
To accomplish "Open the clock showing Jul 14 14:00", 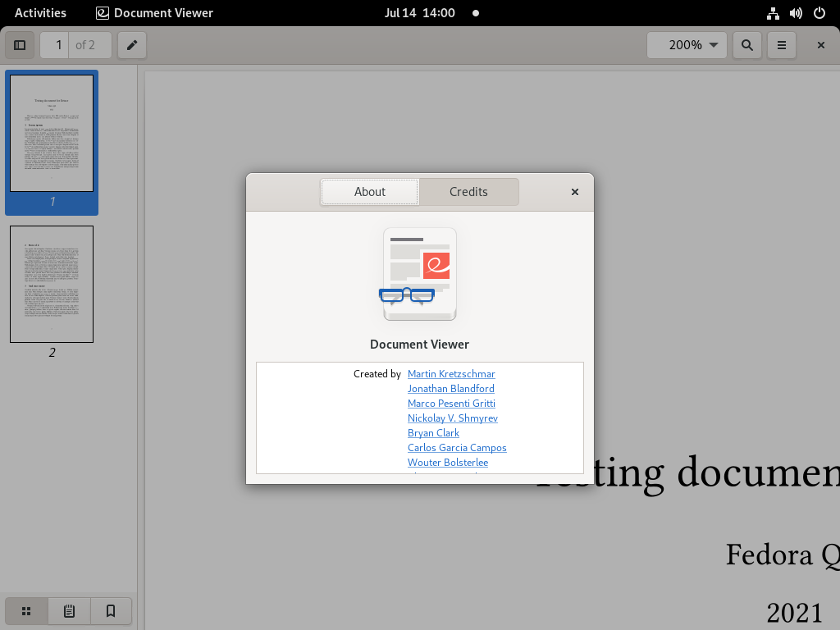I will pos(419,13).
